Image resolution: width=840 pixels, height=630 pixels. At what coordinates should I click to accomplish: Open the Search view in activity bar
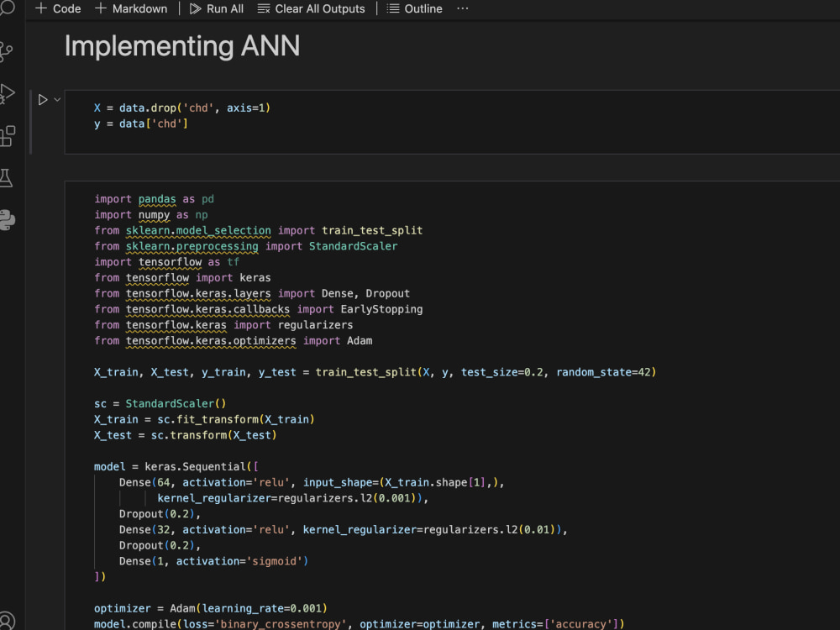tap(7, 8)
